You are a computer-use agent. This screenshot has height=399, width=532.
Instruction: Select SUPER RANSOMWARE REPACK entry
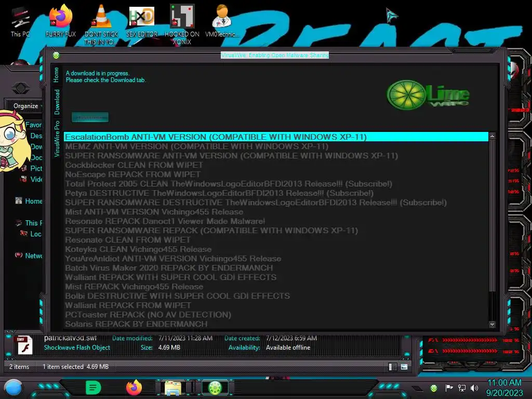pos(276,230)
